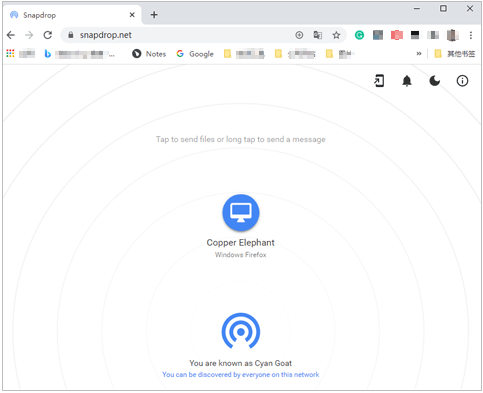Viewport: 483px width, 393px height.
Task: Minimize the Chrome window
Action: (417, 9)
